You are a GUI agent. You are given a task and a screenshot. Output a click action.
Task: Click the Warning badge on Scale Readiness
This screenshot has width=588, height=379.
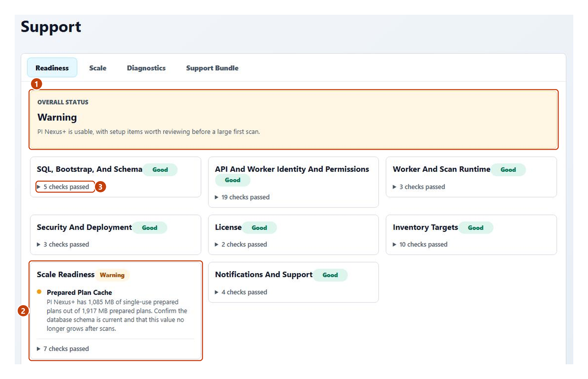point(112,275)
